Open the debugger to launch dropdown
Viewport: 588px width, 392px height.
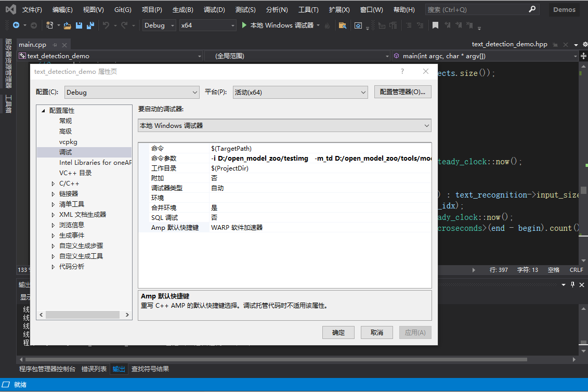point(284,126)
